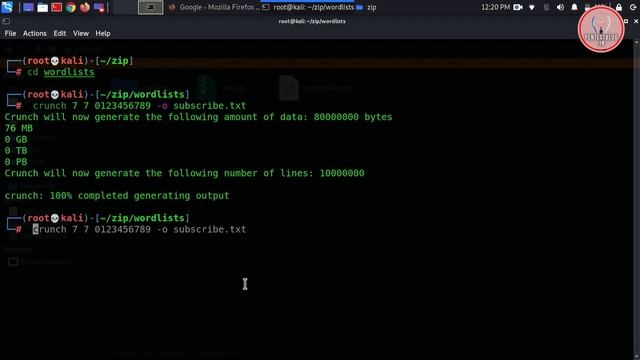Click the 12:20 PM panel clock
640x360 pixels.
[495, 7]
